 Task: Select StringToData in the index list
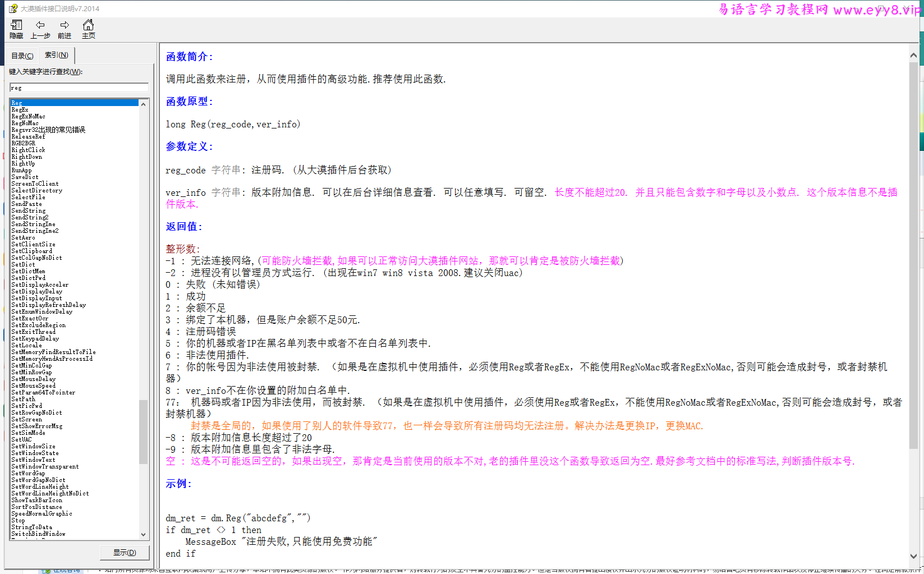click(31, 527)
